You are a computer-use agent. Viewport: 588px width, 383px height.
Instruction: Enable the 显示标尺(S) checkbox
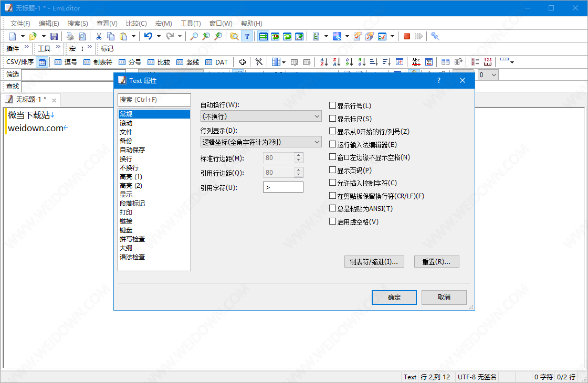coord(333,119)
